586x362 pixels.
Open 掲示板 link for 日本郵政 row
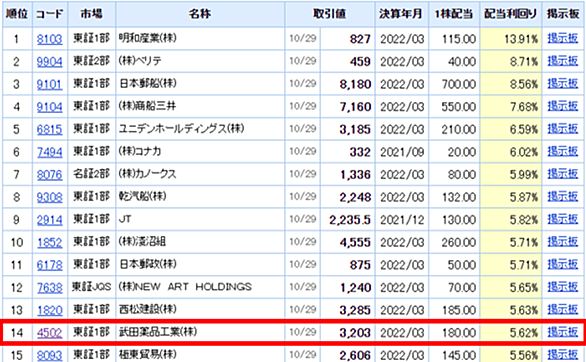click(x=563, y=264)
